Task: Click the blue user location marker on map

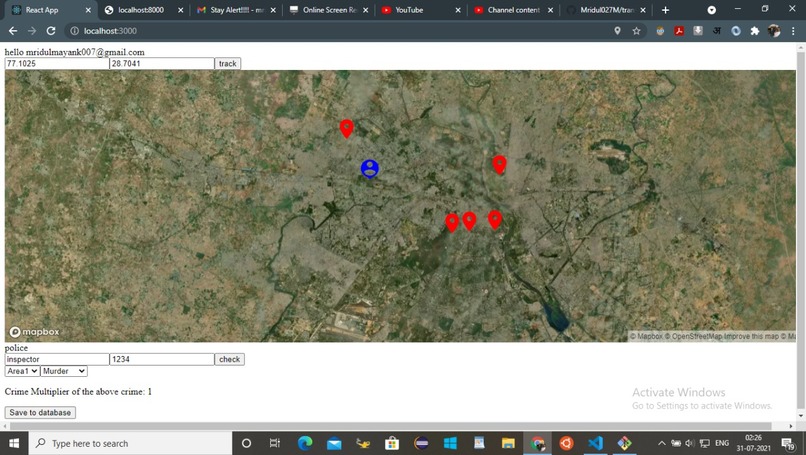Action: pos(370,169)
